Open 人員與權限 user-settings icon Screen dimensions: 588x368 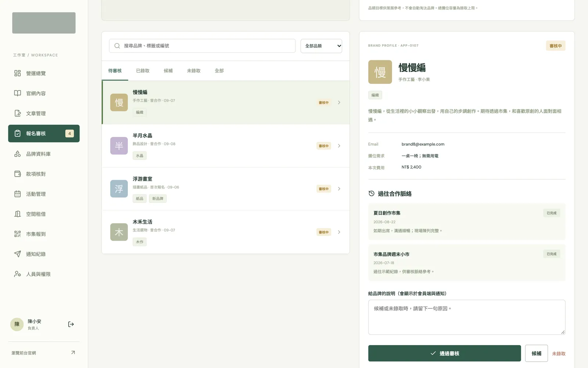coord(17,274)
